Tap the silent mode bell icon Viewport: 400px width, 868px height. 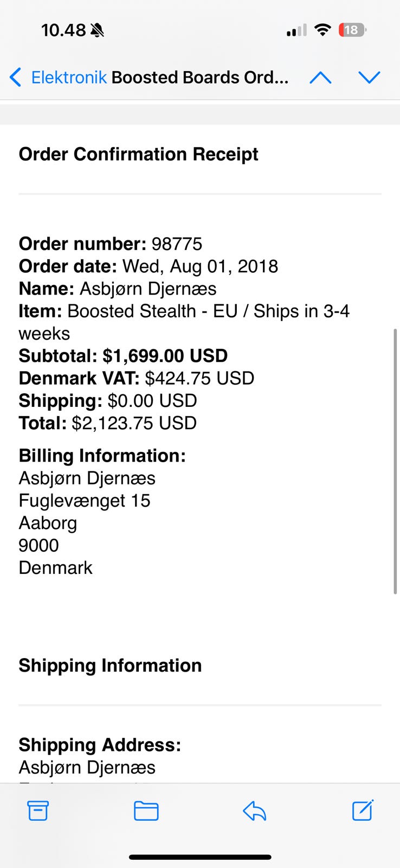point(98,30)
